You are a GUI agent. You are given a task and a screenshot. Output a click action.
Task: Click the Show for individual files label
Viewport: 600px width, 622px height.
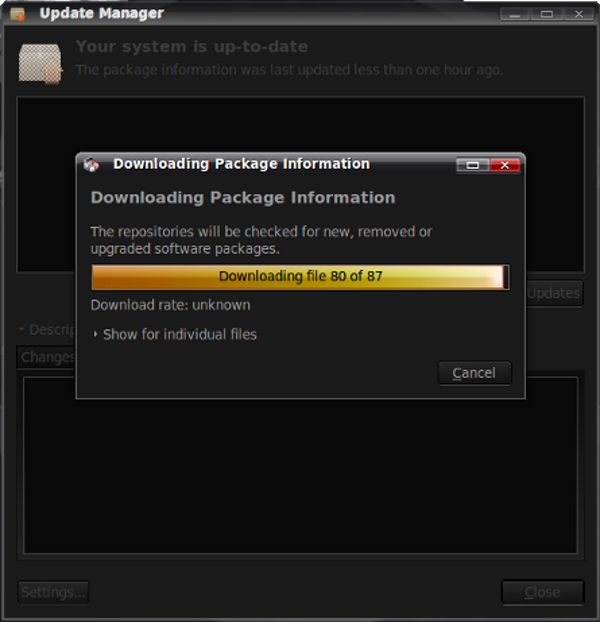(180, 334)
